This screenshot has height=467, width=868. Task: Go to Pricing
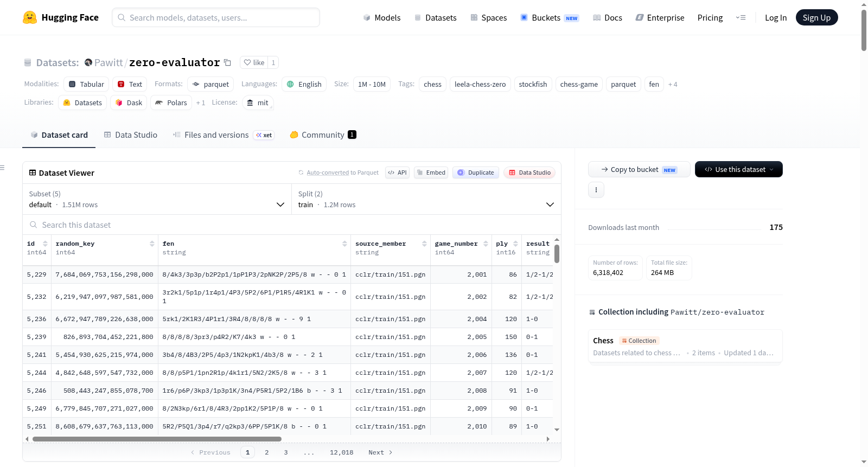point(710,17)
